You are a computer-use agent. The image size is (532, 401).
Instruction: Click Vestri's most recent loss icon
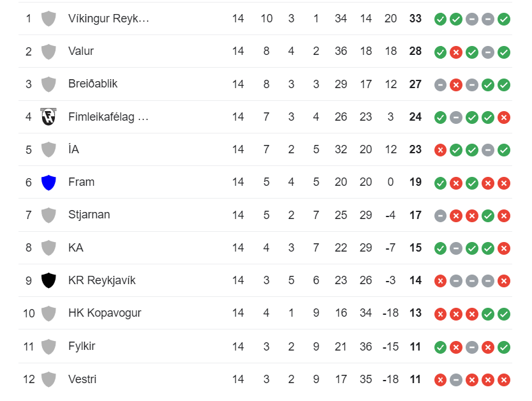[504, 380]
